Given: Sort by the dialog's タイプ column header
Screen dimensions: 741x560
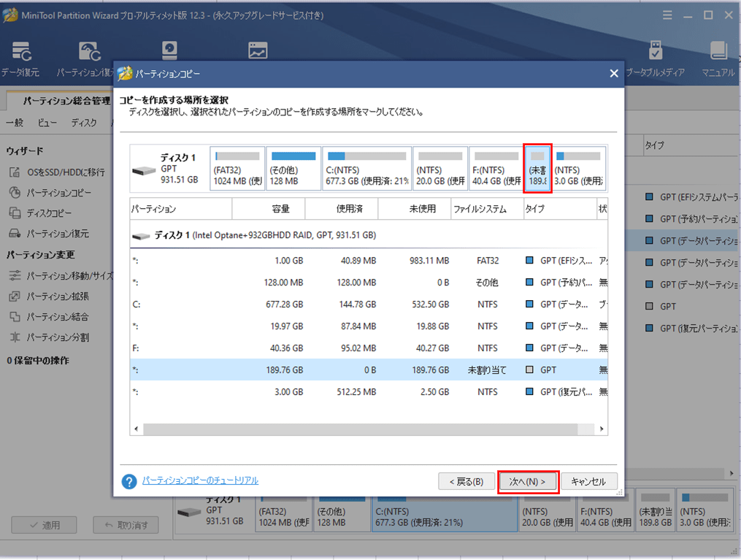Looking at the screenshot, I should 560,209.
